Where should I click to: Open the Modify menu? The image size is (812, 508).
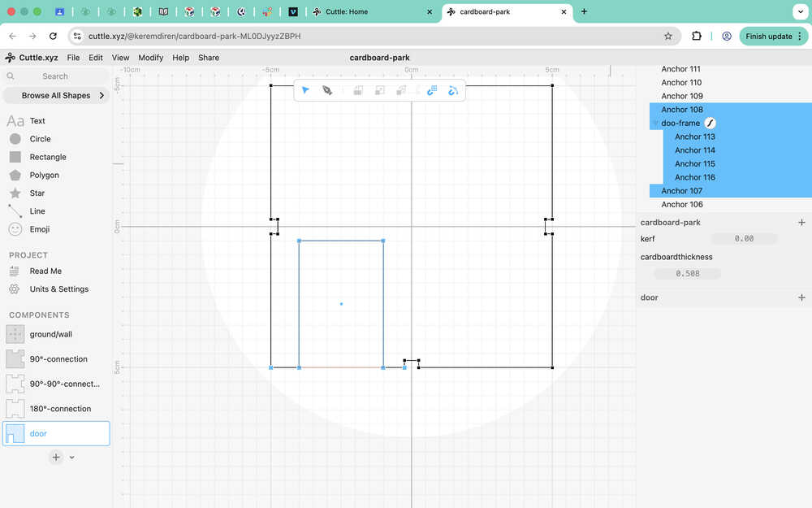(x=151, y=58)
